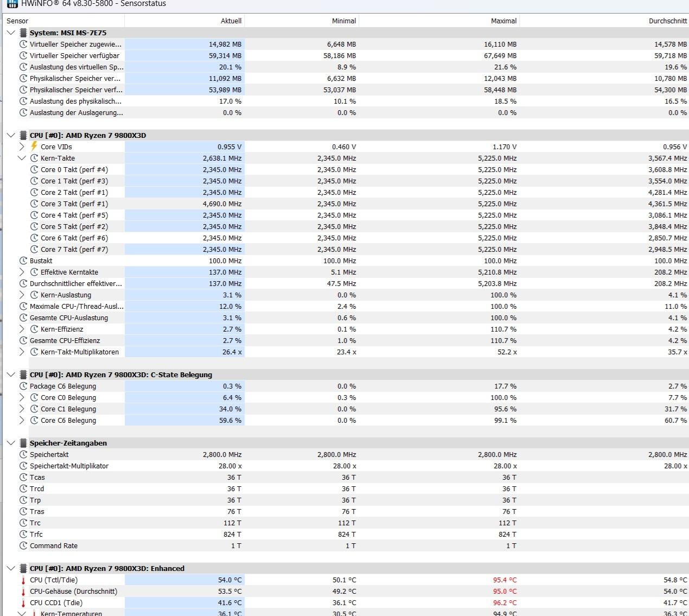The image size is (689, 616).
Task: Click the clock icon for Trfc
Action: click(23, 534)
